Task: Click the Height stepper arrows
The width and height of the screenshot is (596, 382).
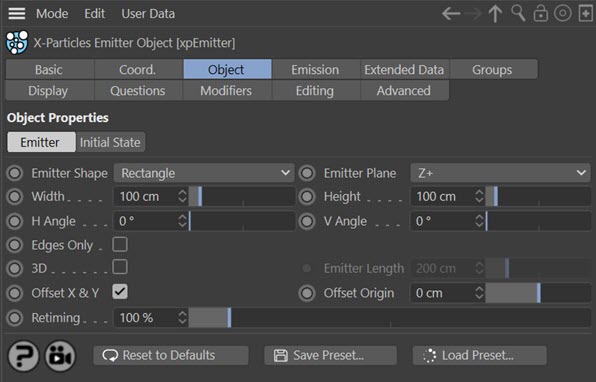Action: pyautogui.click(x=479, y=197)
